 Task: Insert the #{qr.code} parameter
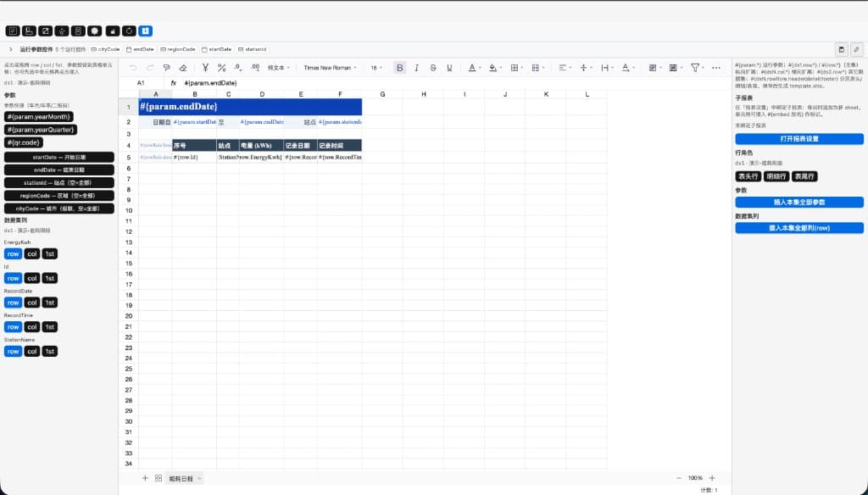coord(23,142)
